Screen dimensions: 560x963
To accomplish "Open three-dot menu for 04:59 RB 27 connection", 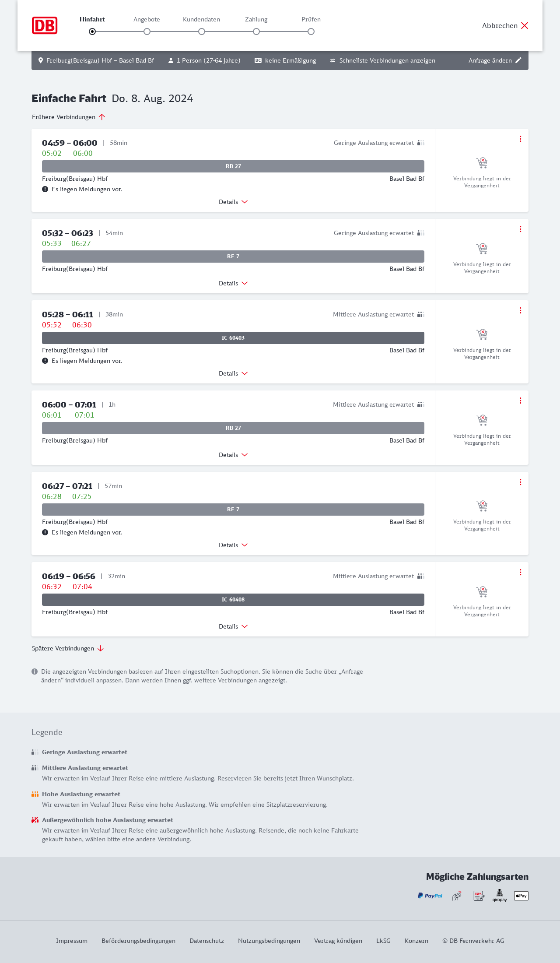I will click(520, 139).
